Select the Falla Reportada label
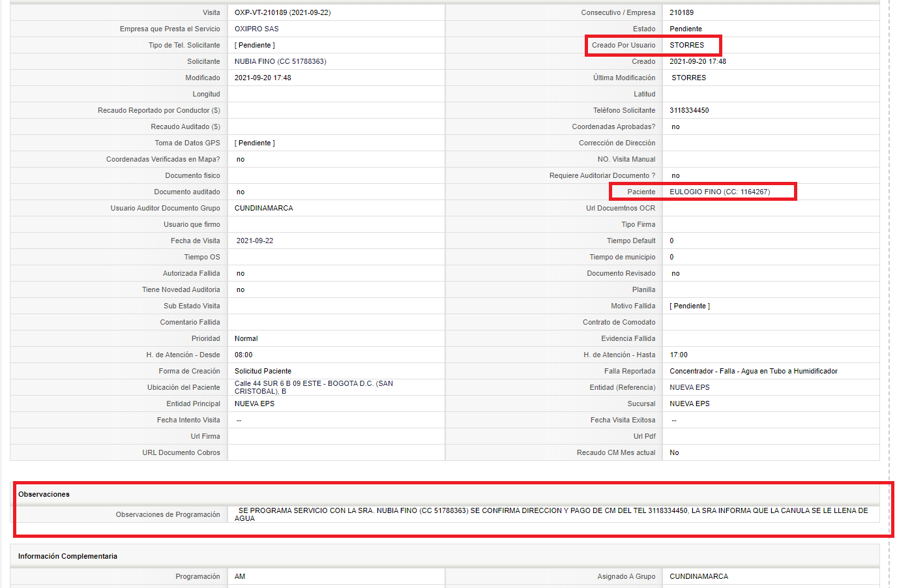Screen dimensions: 897x588 629,371
